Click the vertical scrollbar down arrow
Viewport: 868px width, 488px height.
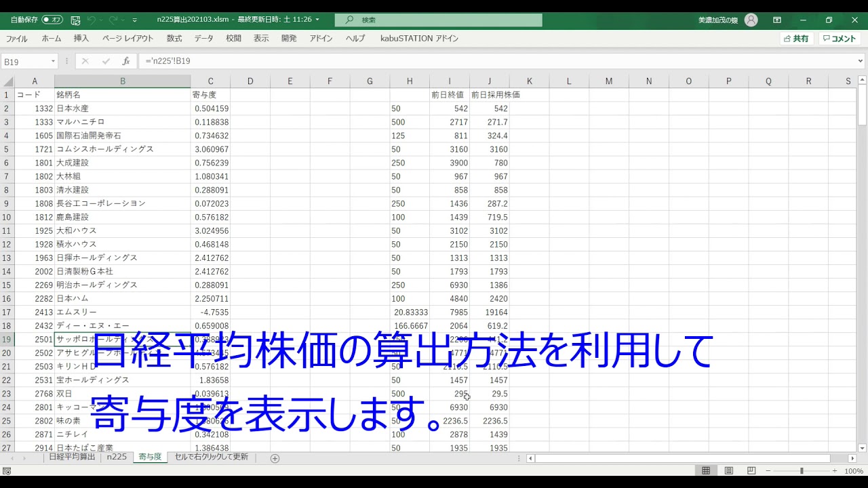(x=862, y=447)
